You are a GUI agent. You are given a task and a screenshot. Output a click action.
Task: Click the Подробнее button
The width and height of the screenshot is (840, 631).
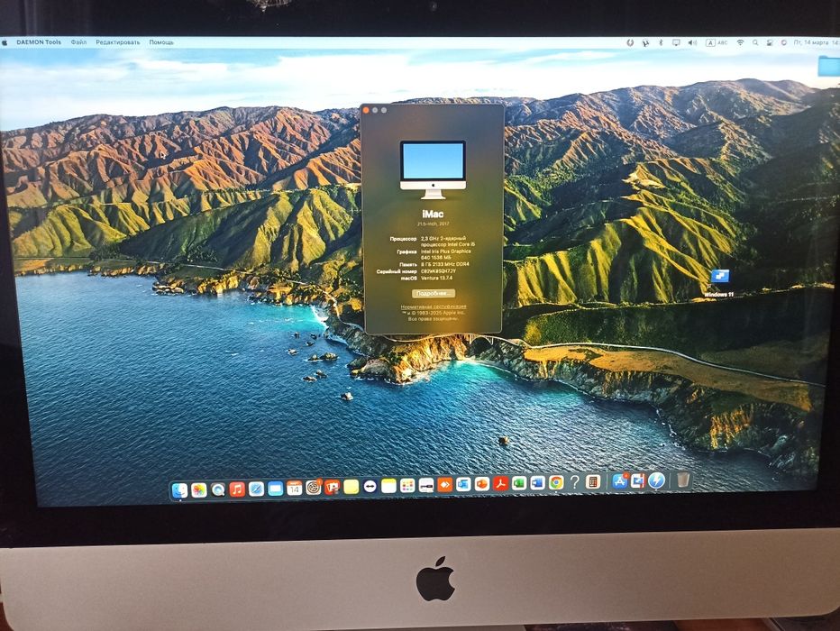pyautogui.click(x=434, y=294)
